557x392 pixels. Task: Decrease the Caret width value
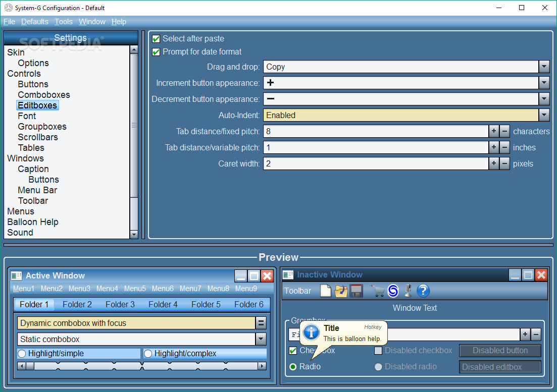click(504, 163)
